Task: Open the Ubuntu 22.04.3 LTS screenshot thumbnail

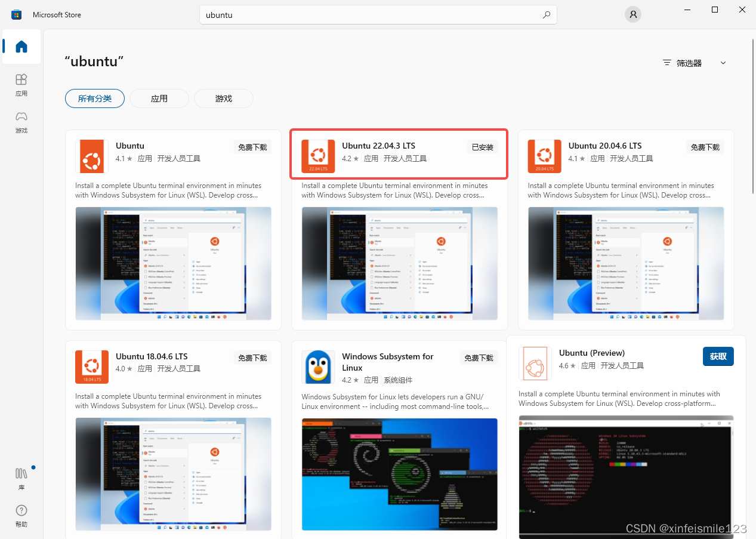Action: coord(399,263)
